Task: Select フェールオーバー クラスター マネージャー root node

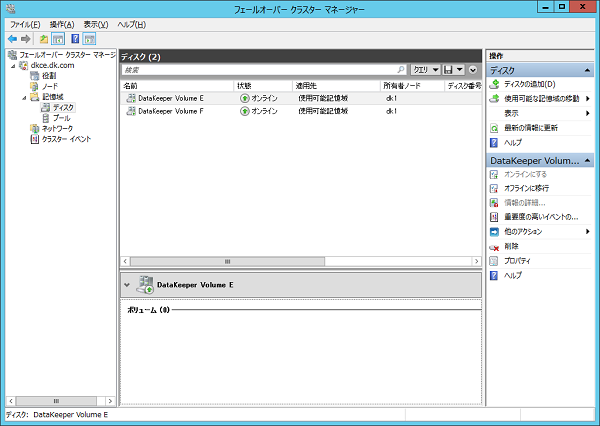Action: click(67, 55)
